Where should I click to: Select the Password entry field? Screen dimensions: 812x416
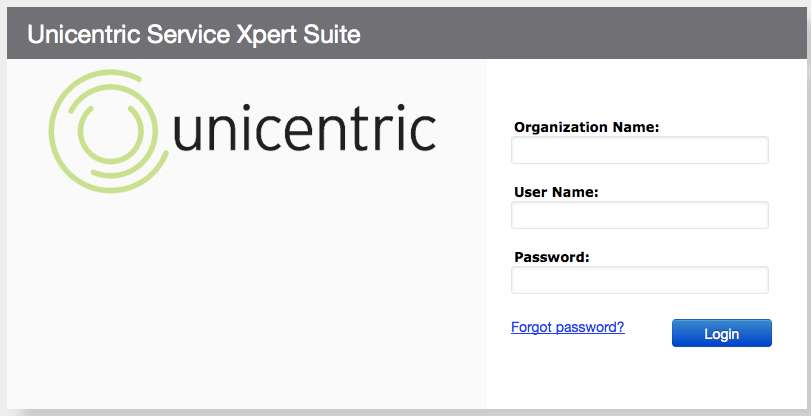[x=640, y=280]
